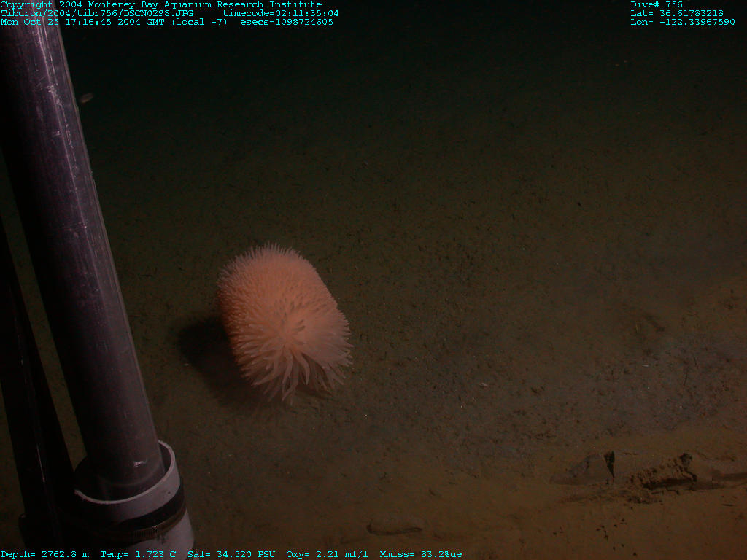Viewport: 747px width, 560px height.
Task: Click the 'Lon= -122.33967590' readout
Action: 683,22
